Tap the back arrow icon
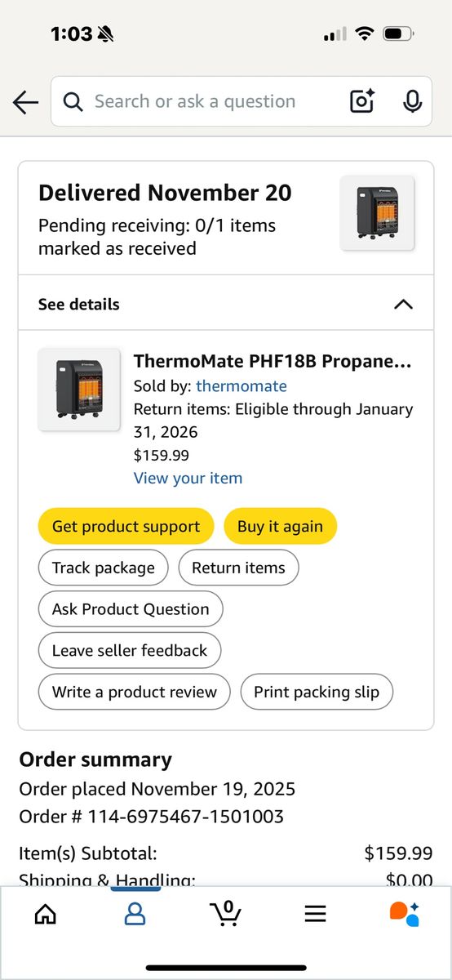 point(26,102)
